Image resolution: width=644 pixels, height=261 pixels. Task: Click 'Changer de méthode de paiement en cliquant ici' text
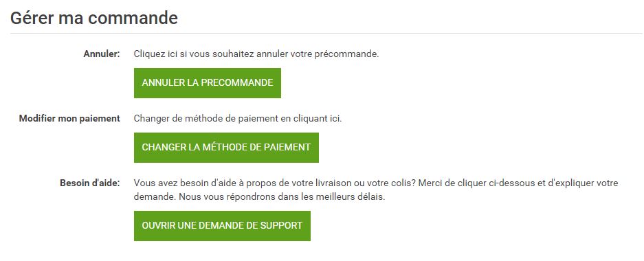coord(238,119)
